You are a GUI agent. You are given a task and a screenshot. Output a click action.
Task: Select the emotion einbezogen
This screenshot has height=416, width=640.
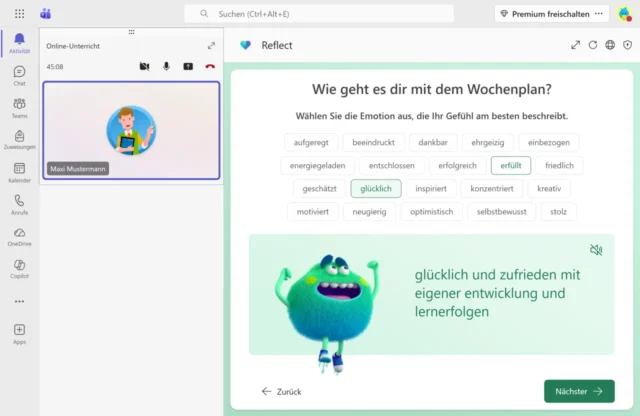pos(549,142)
